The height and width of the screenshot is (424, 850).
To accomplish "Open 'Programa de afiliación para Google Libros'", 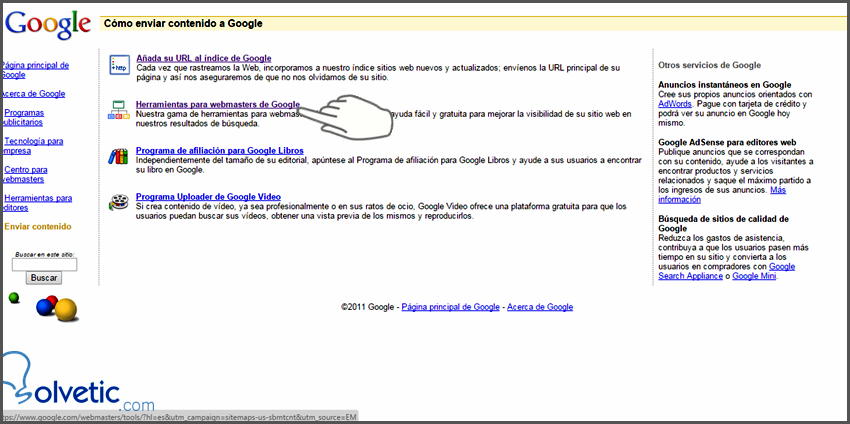I will (220, 150).
